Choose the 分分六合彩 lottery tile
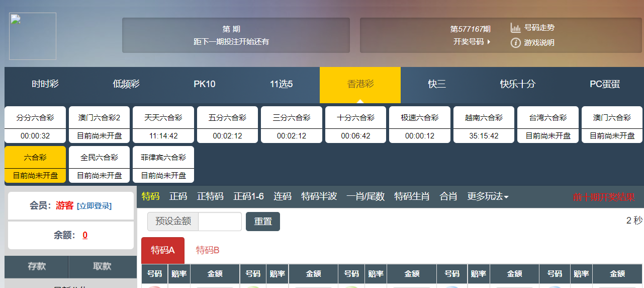Screen dimensions: 644x288 click(35, 124)
